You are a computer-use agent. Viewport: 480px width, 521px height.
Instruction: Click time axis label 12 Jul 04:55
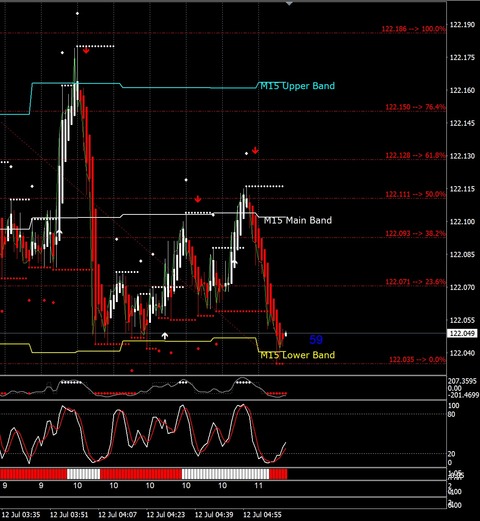262,515
